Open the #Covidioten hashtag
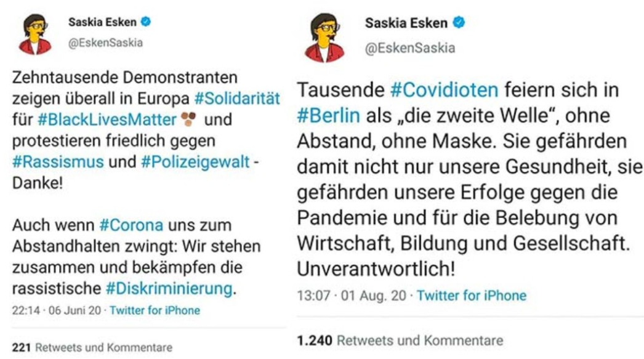The height and width of the screenshot is (359, 644). coord(444,91)
